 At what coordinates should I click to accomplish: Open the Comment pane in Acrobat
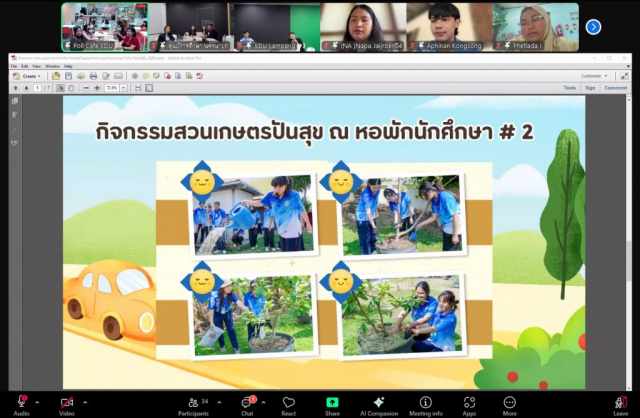click(x=615, y=88)
